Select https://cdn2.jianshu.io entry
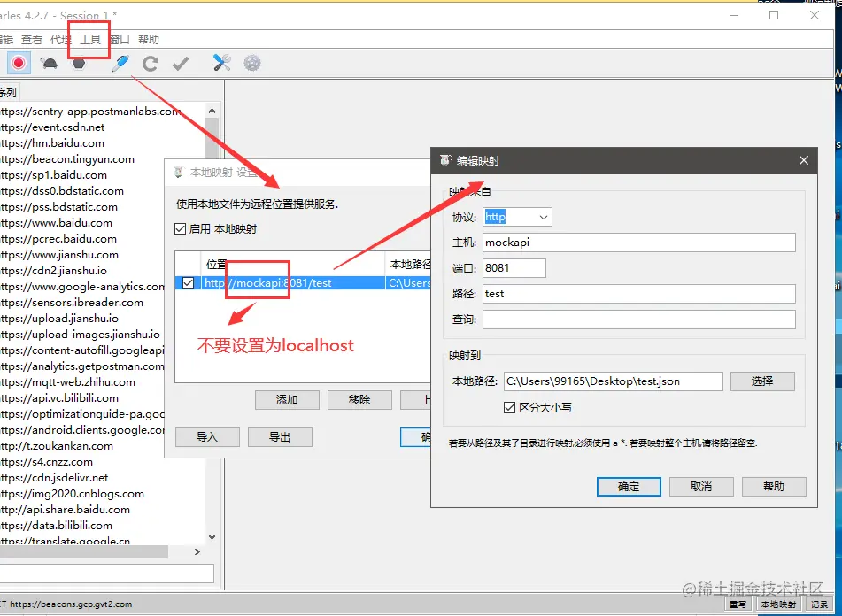This screenshot has width=842, height=616. coord(53,271)
